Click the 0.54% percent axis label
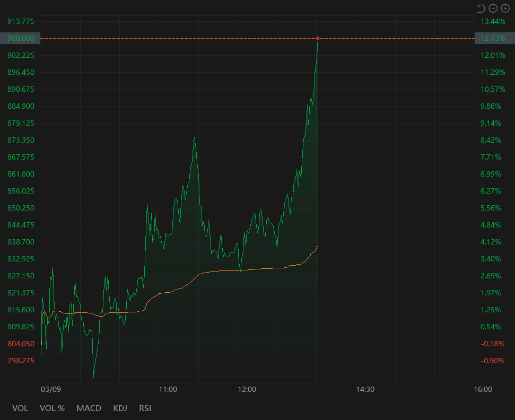 (491, 327)
